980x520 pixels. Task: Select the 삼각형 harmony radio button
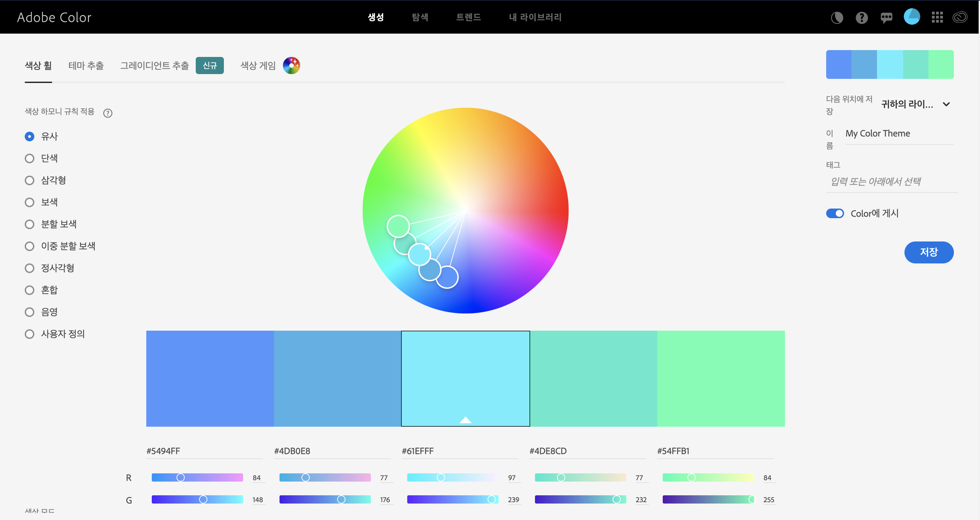(30, 180)
